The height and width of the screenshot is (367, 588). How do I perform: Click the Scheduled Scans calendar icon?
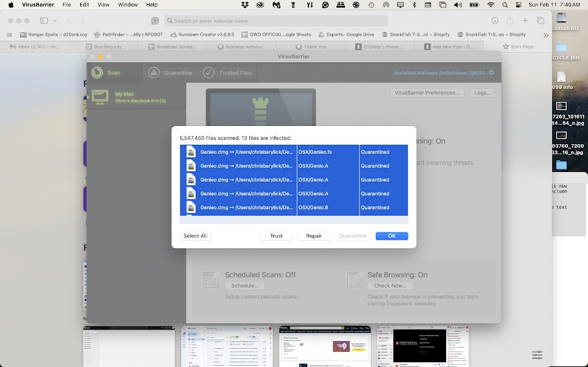[211, 280]
